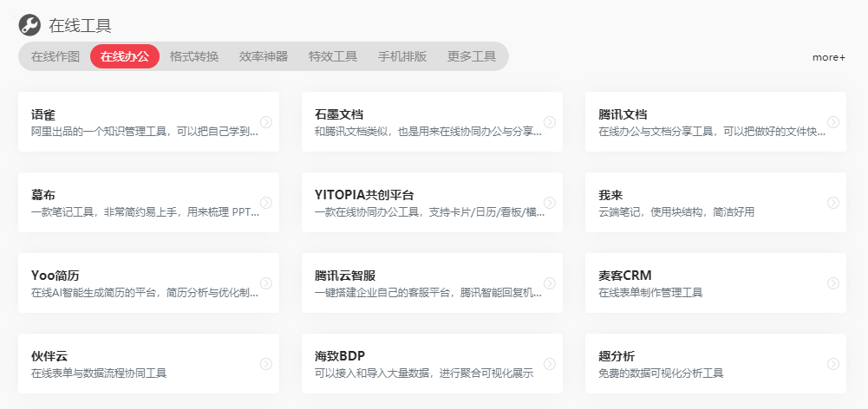Open the YITOPIA共创平台 title link
This screenshot has height=409, width=868.
[x=364, y=195]
